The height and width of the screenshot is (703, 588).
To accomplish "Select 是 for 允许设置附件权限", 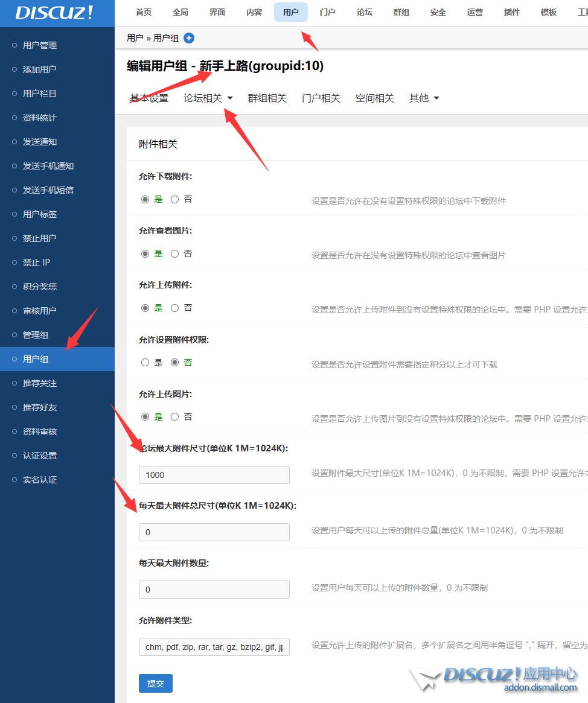I will [x=145, y=363].
